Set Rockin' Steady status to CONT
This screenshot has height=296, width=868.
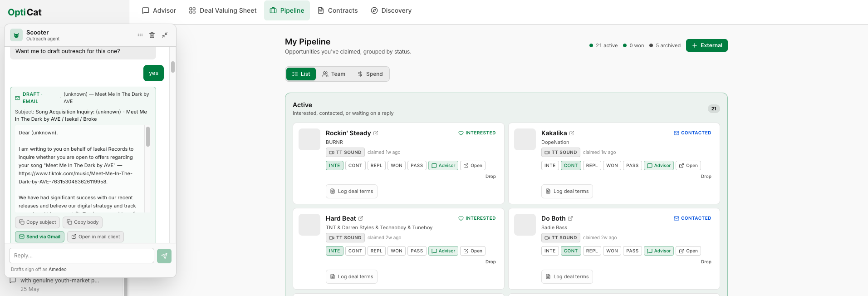(355, 166)
